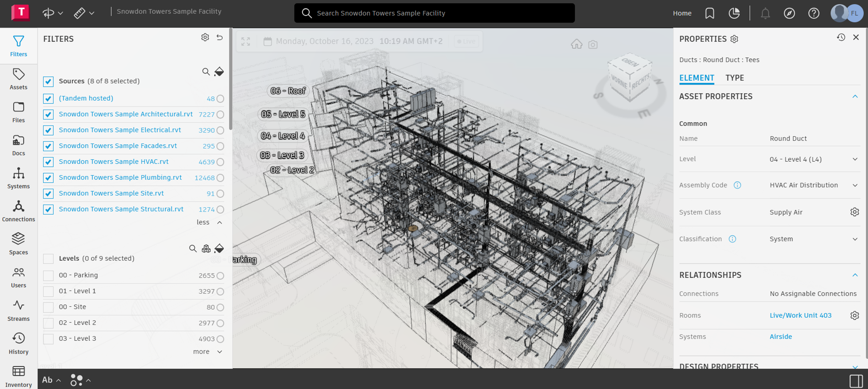Open the Connections sidebar panel
The height and width of the screenshot is (389, 868).
(18, 211)
